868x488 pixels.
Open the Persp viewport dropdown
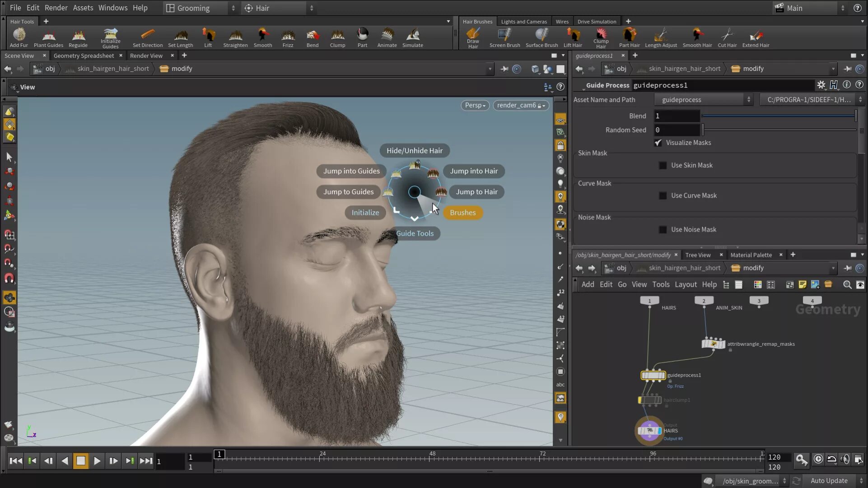[475, 105]
